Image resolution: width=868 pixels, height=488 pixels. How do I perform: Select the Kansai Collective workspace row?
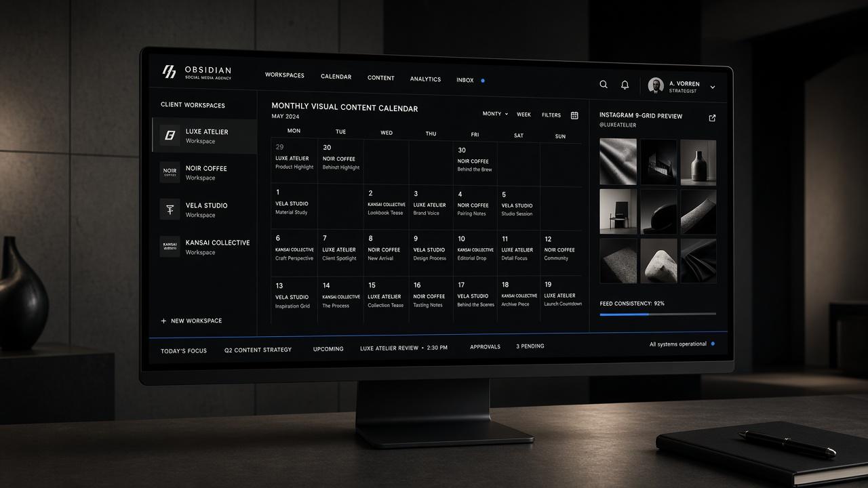203,247
